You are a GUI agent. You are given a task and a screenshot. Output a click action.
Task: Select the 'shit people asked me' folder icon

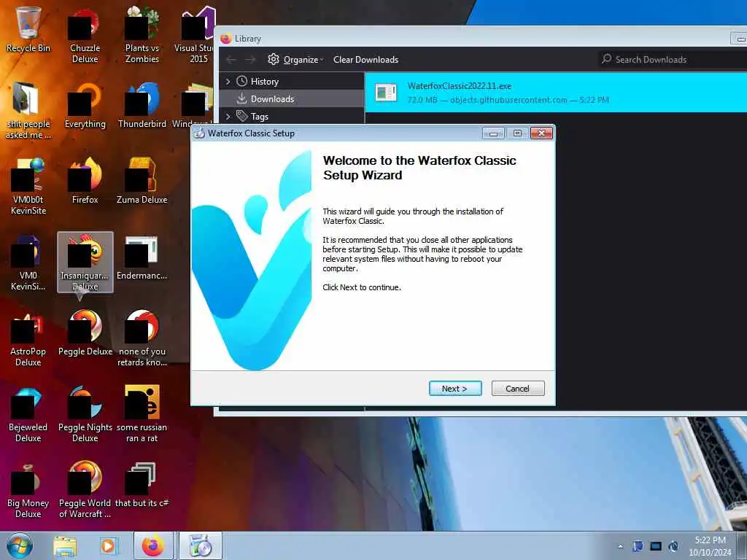(x=28, y=111)
